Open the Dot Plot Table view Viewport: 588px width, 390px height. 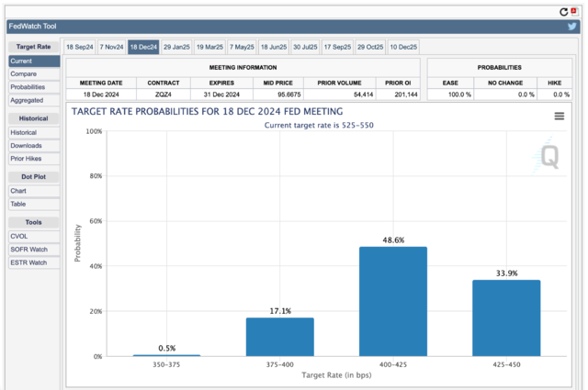point(18,204)
